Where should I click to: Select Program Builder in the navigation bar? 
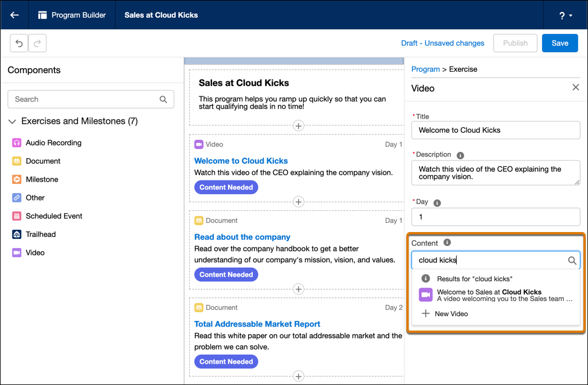72,15
